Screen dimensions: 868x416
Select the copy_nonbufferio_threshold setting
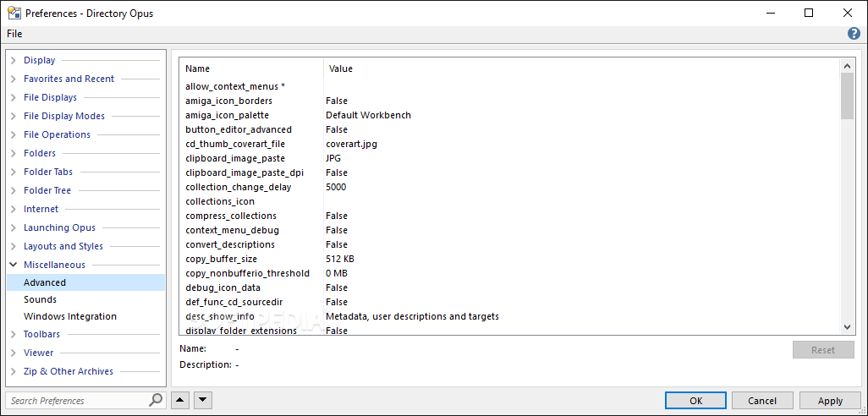247,273
